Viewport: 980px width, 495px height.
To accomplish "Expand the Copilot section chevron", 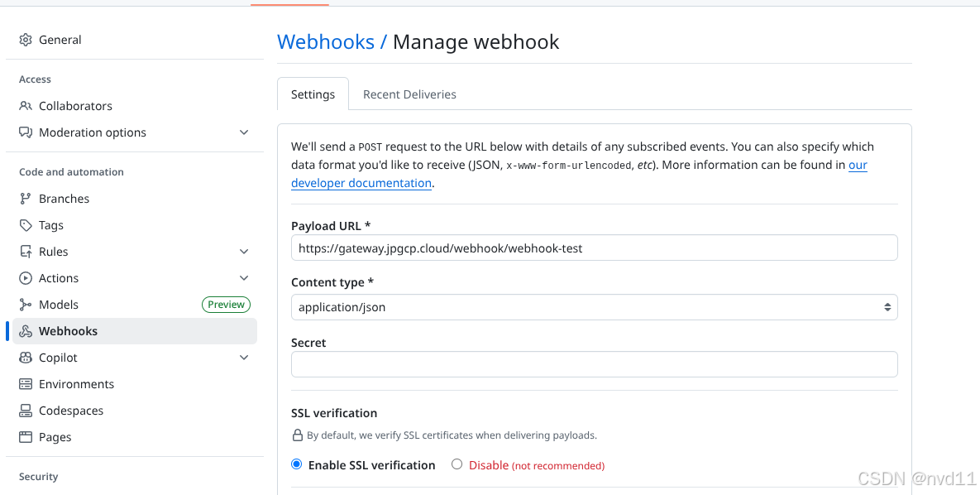I will tap(244, 358).
